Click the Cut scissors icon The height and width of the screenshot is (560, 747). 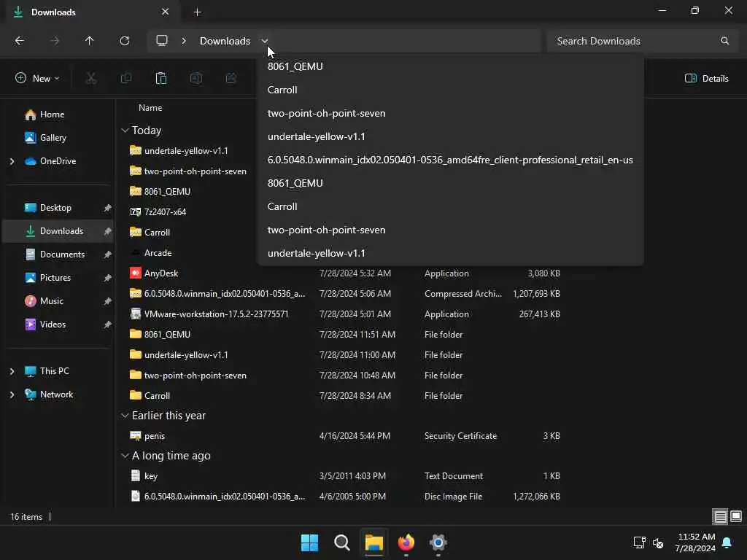(x=91, y=78)
